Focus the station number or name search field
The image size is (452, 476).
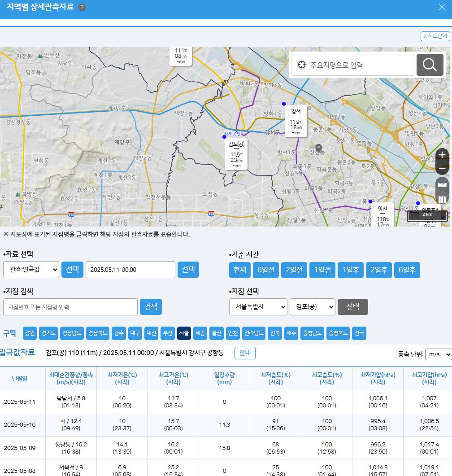point(70,307)
